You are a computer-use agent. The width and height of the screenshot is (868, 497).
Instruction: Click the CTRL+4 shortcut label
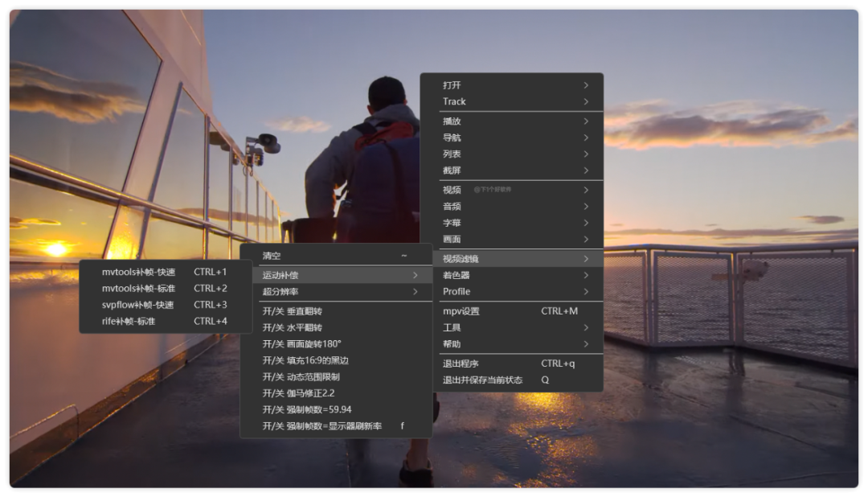click(211, 322)
